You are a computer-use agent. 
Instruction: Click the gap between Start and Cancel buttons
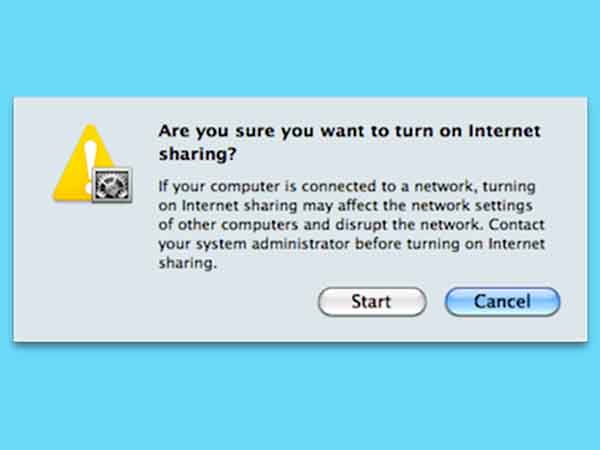436,302
